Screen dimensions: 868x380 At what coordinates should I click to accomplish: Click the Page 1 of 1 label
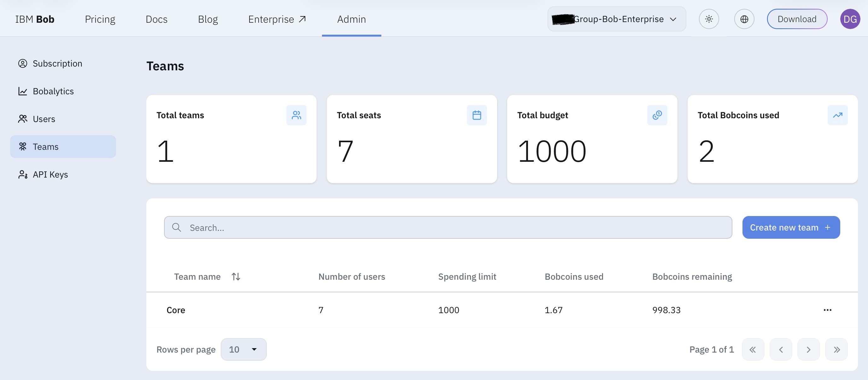pyautogui.click(x=711, y=349)
